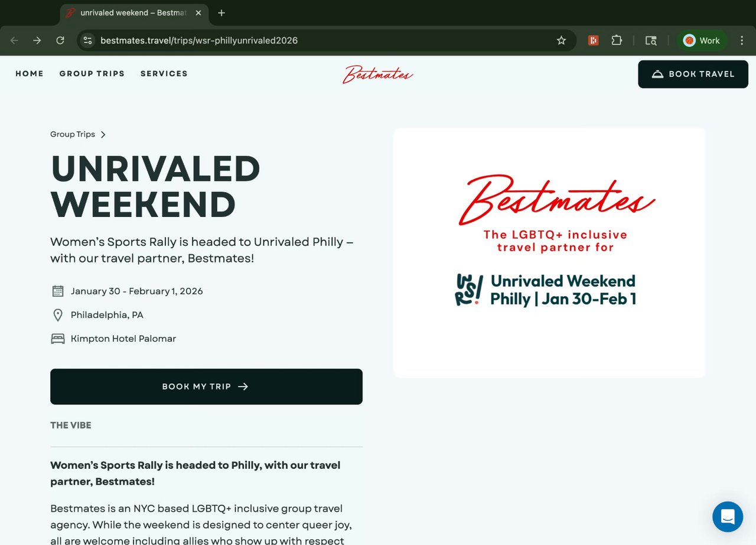Viewport: 756px width, 545px height.
Task: Click the text January 30 - February 1, 2026
Action: tap(137, 291)
